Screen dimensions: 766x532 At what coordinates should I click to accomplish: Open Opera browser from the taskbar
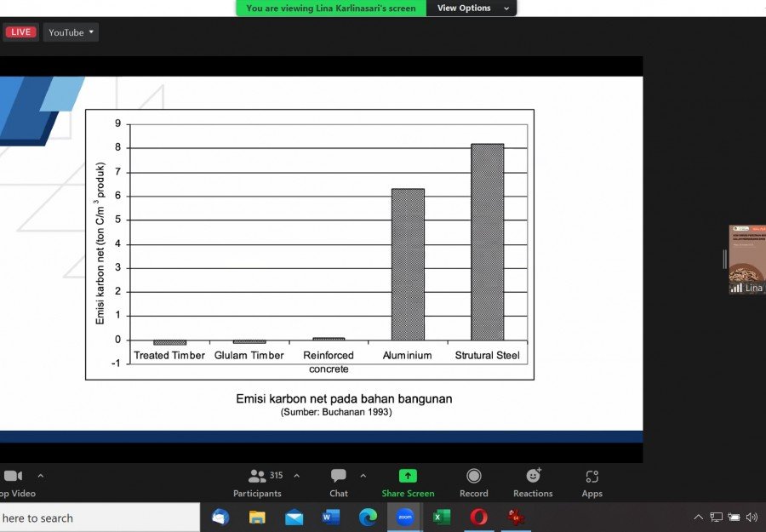point(478,517)
